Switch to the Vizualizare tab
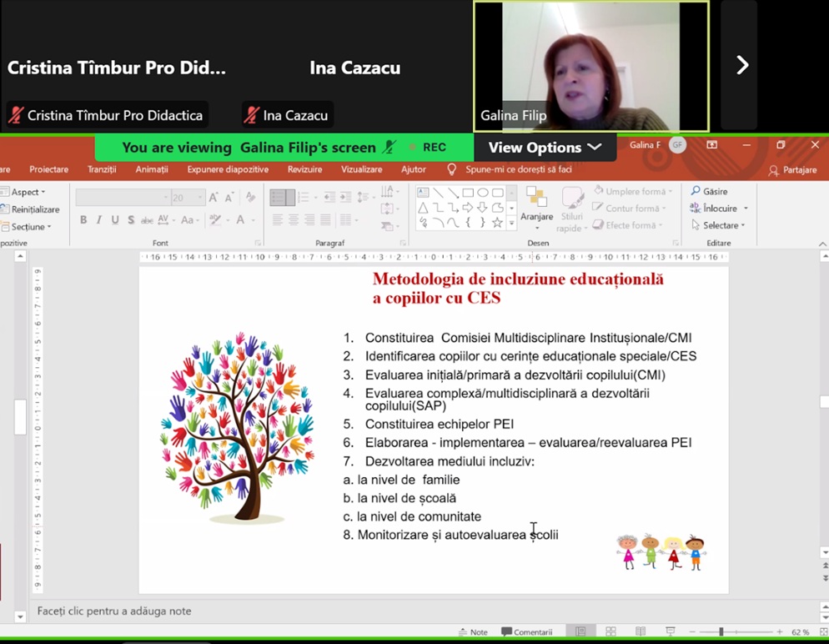 click(x=361, y=169)
